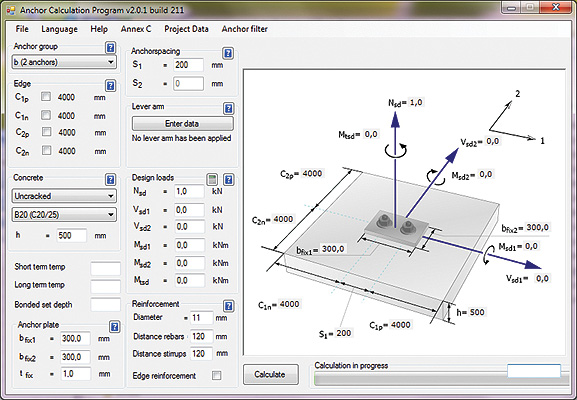The width and height of the screenshot is (577, 400).
Task: Click the C1p= 4000 value in diagram
Action: (400, 325)
